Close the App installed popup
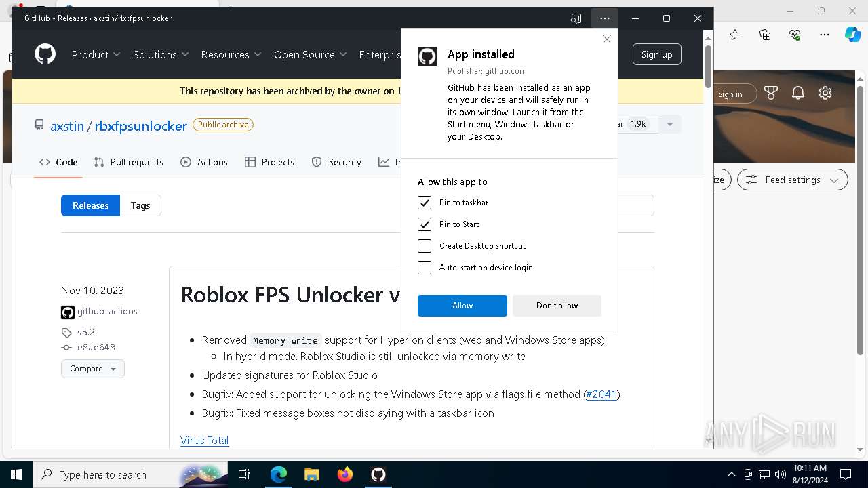Viewport: 868px width, 488px height. pos(607,39)
